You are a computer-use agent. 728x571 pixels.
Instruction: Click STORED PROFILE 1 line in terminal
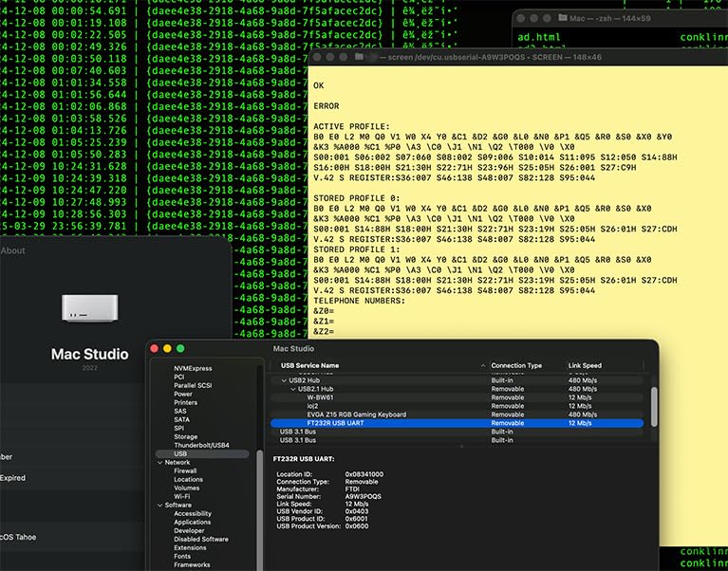[357, 249]
